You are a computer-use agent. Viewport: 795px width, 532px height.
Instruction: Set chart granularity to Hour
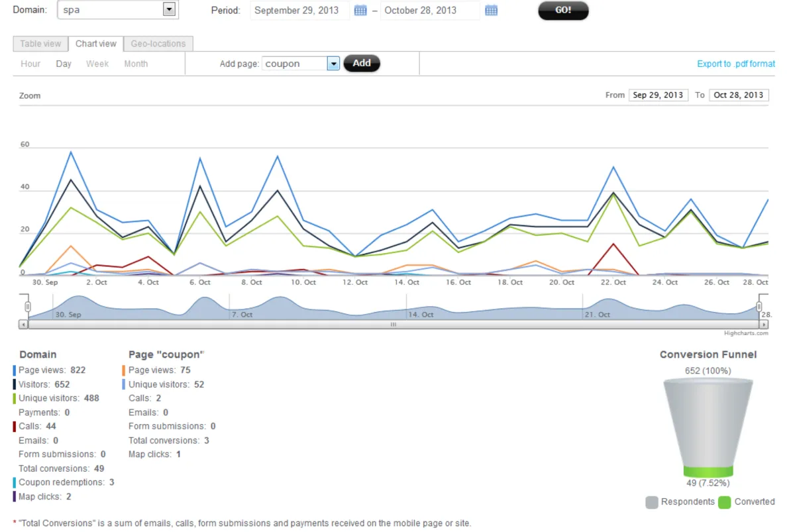[30, 64]
